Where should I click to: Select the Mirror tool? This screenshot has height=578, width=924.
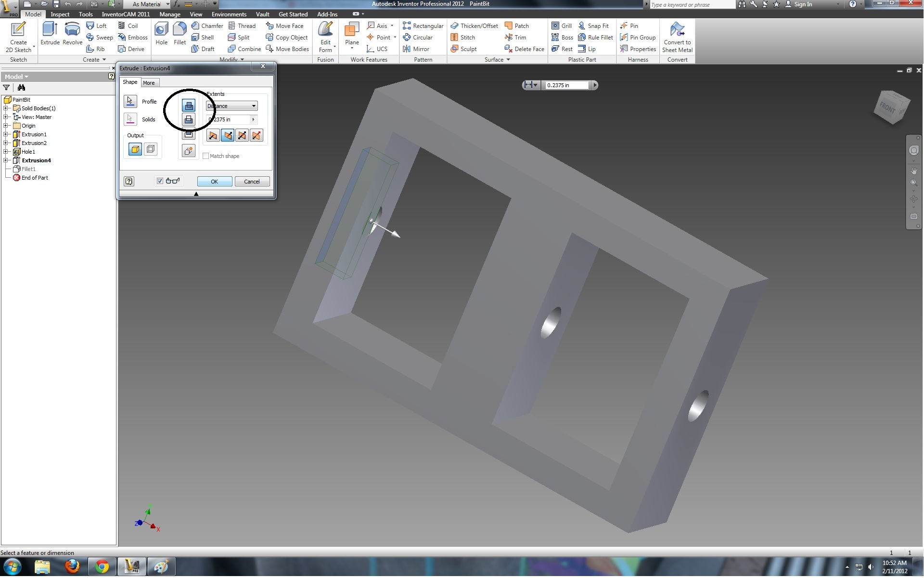click(x=416, y=49)
